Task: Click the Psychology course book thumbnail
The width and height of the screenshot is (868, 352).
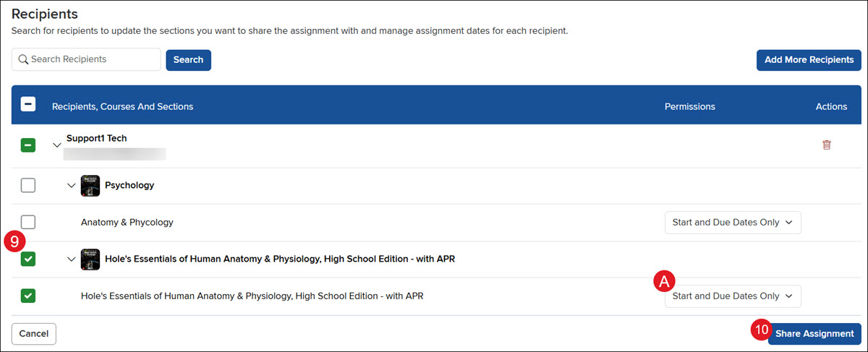Action: point(90,186)
